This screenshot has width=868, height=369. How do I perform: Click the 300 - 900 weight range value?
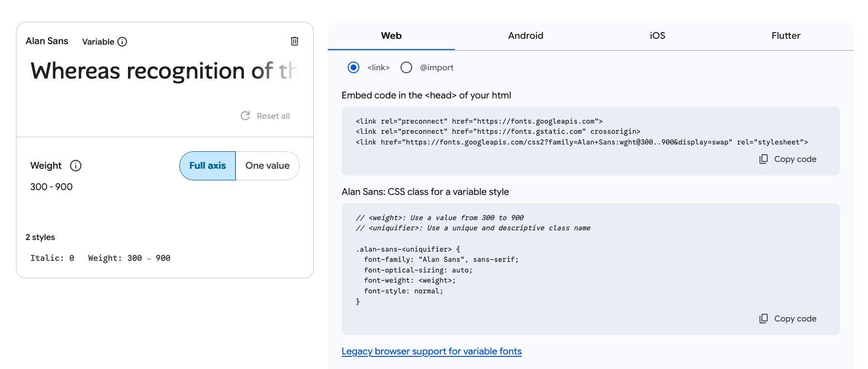51,187
